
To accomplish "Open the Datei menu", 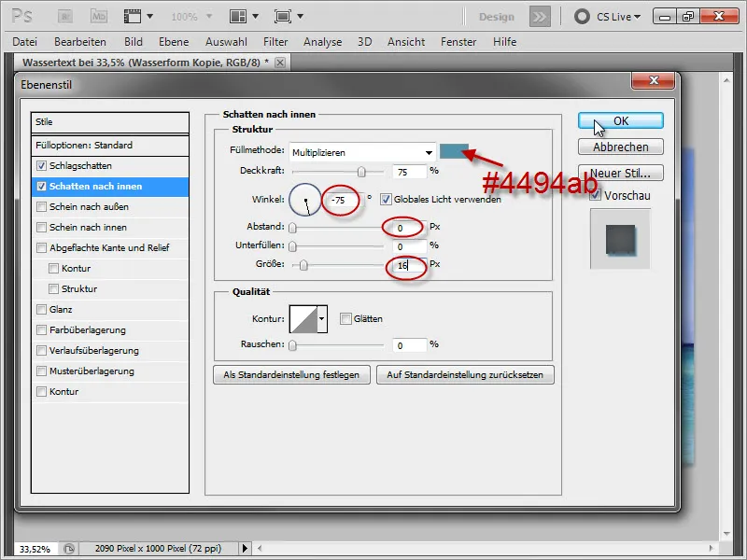I will (25, 42).
